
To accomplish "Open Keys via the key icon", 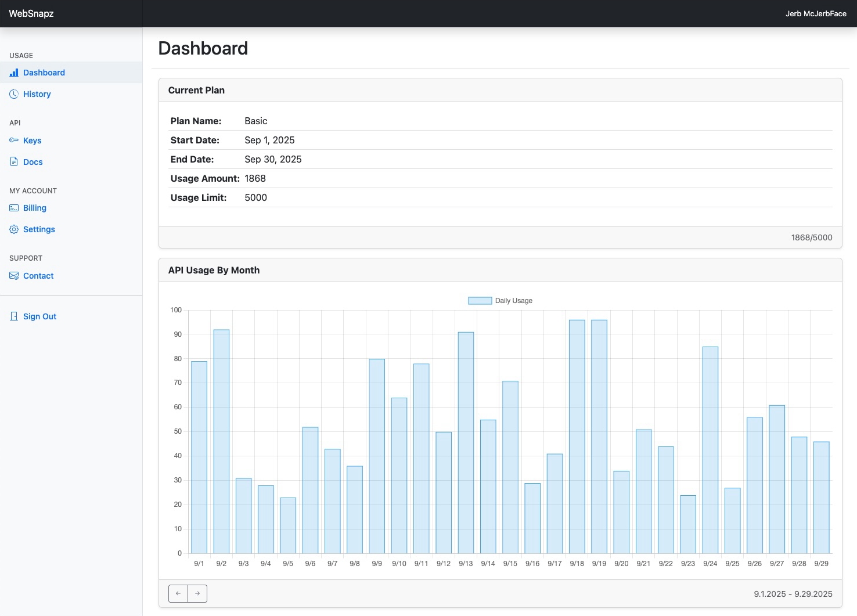I will (x=14, y=140).
